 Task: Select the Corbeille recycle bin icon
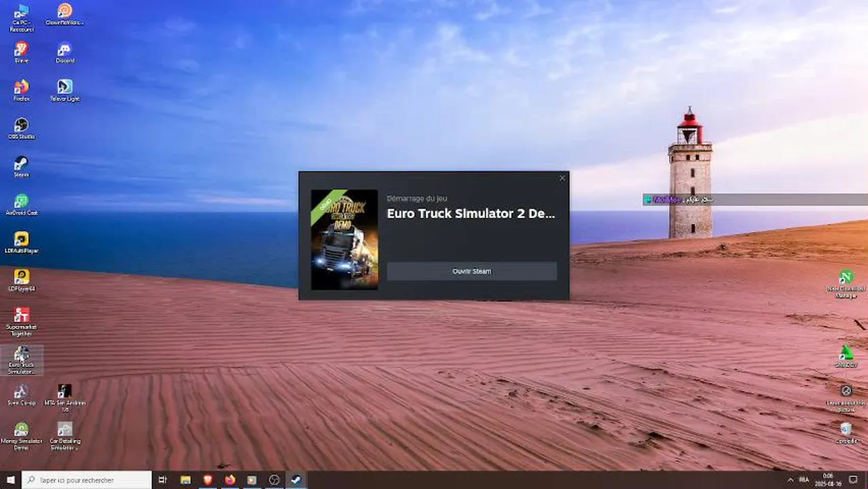coord(846,433)
